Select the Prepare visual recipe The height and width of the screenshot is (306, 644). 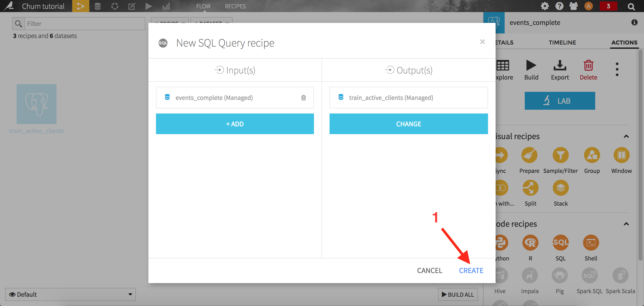click(529, 155)
